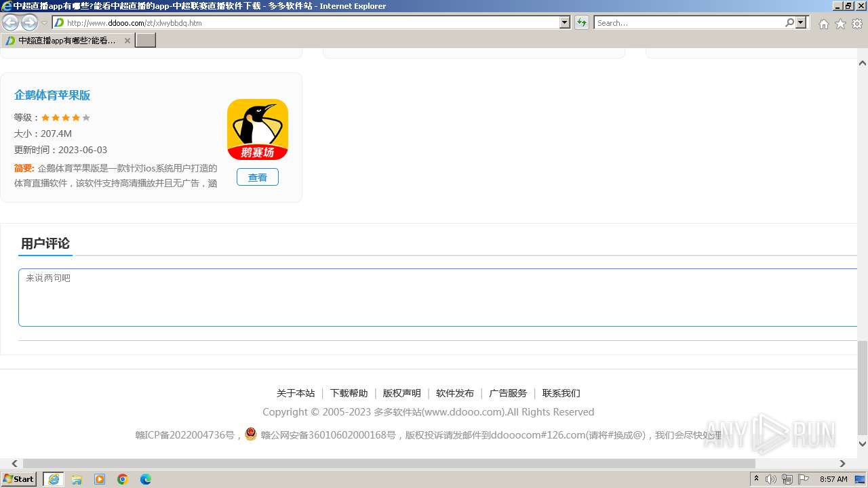Image resolution: width=868 pixels, height=488 pixels.
Task: Open the 下载帮助 footer link
Action: coord(349,393)
